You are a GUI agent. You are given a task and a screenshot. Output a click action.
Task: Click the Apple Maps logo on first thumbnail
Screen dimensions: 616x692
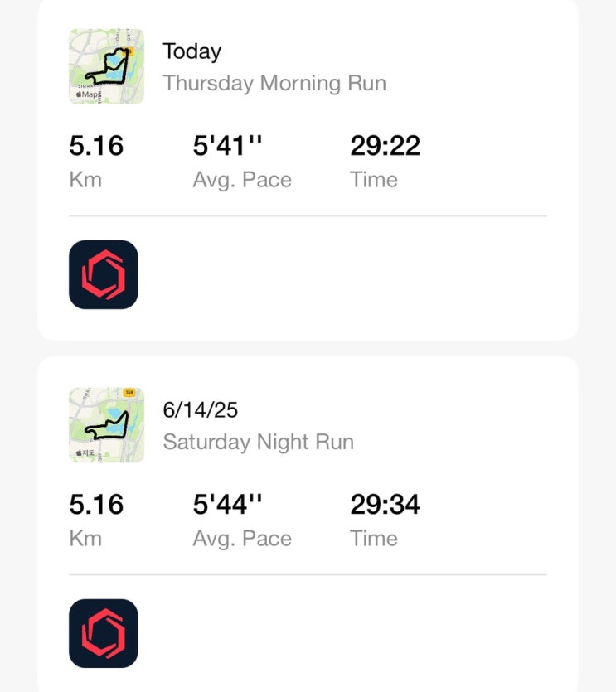[89, 94]
